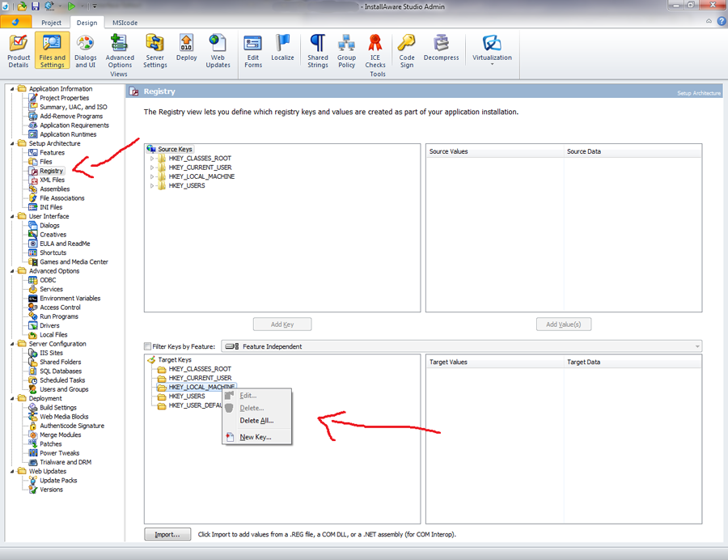Select Files and Settings ribbon button
The height and width of the screenshot is (560, 728).
pyautogui.click(x=52, y=51)
